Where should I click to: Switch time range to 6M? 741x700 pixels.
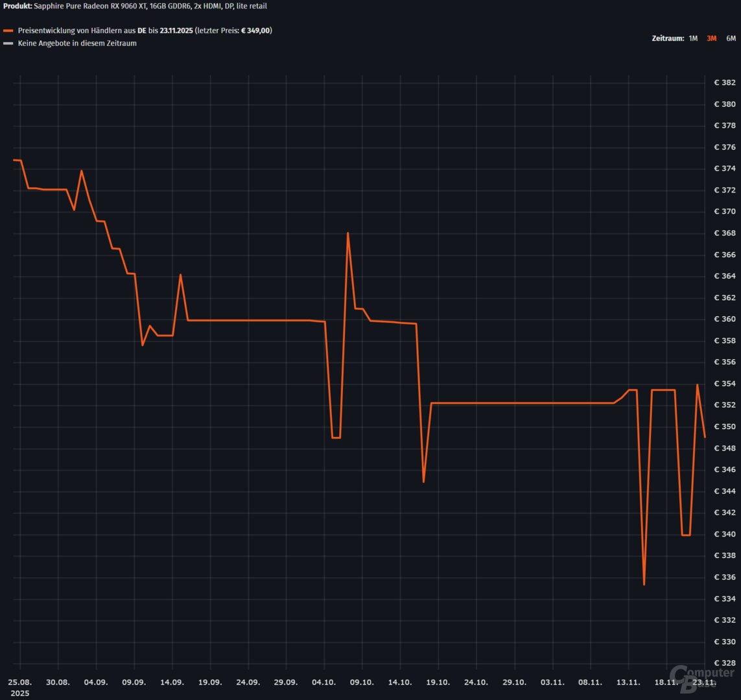(x=731, y=39)
